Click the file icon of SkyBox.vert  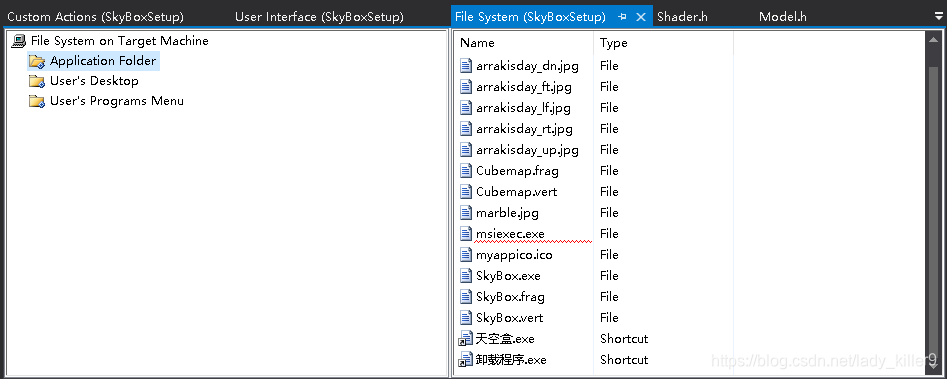pyautogui.click(x=466, y=317)
